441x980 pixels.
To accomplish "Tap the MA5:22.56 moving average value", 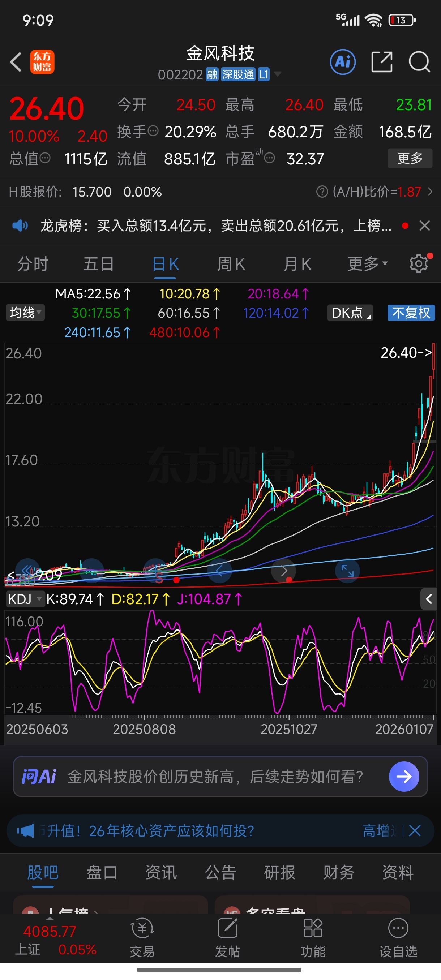I will coord(93,294).
